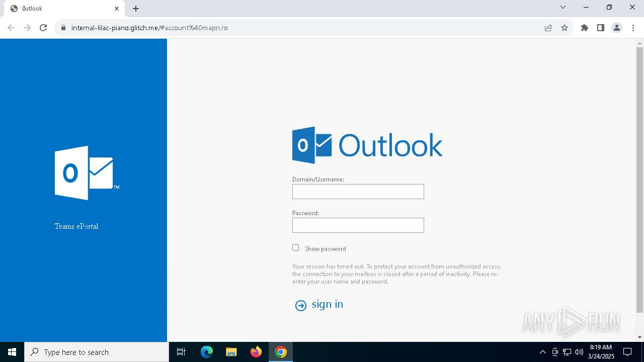This screenshot has width=644, height=362.
Task: Click the white Outlook icon in blue sidebar
Action: (x=87, y=173)
